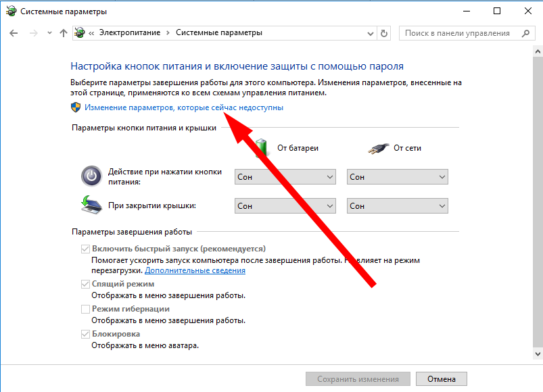Toggle Блокировка checkbox
This screenshot has height=392, width=543.
point(85,334)
